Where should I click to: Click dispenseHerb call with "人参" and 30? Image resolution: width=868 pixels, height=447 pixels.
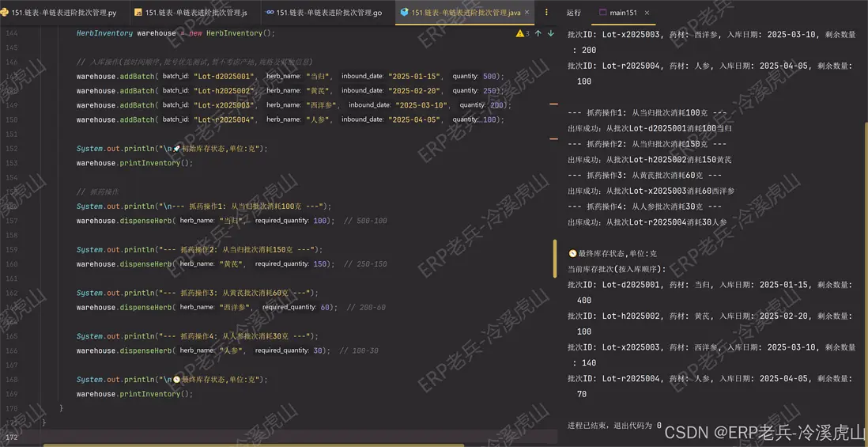pos(203,350)
